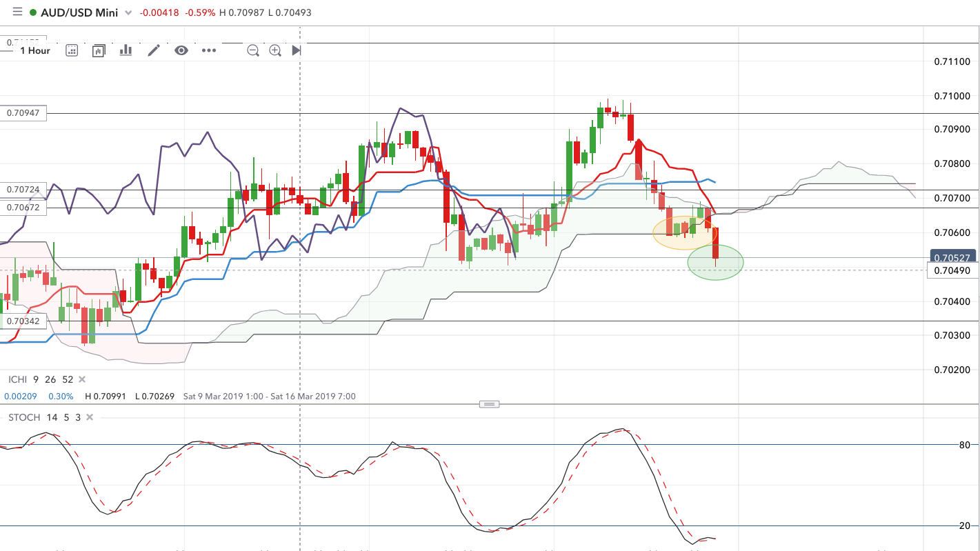Grab the pane divider handle above STOCH
The image size is (980, 551).
489,404
